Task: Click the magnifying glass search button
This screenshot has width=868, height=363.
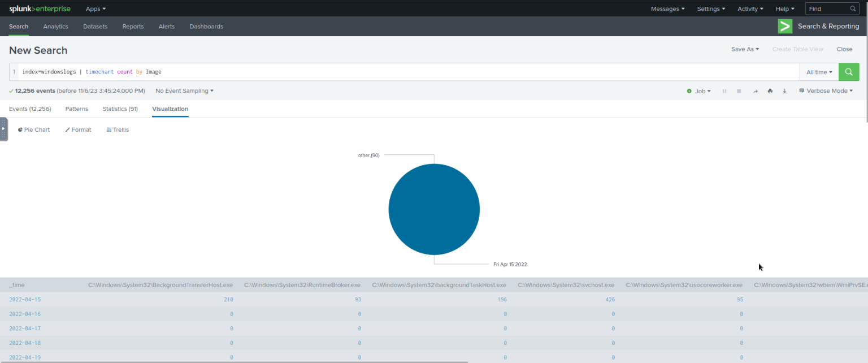Action: point(848,72)
